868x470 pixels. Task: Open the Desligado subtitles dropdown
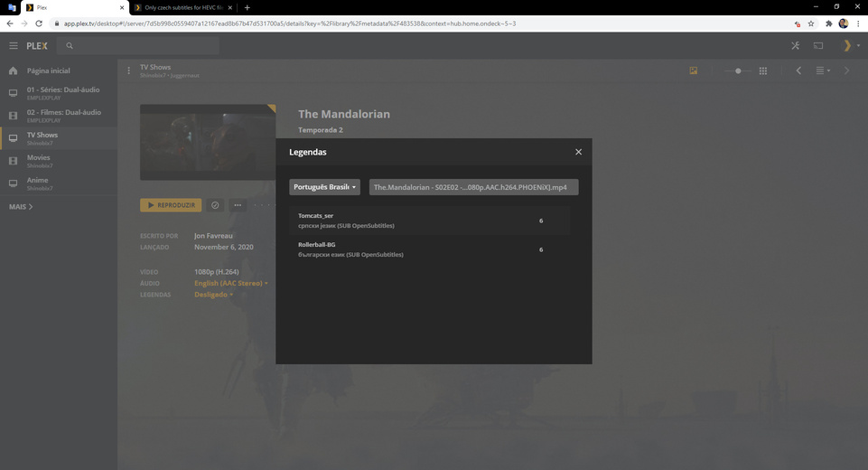pyautogui.click(x=213, y=295)
